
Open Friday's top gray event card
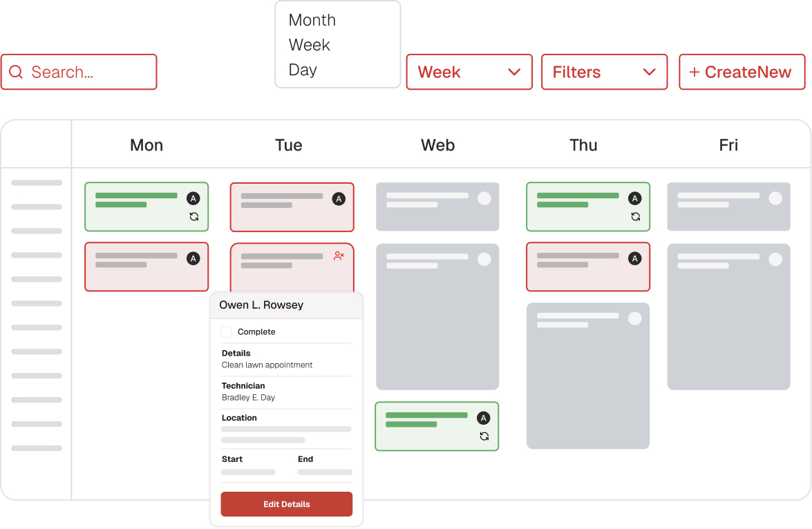(x=728, y=206)
